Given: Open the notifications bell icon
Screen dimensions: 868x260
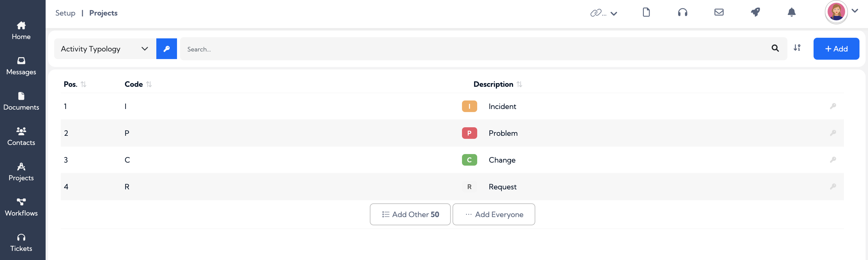Looking at the screenshot, I should (x=791, y=12).
